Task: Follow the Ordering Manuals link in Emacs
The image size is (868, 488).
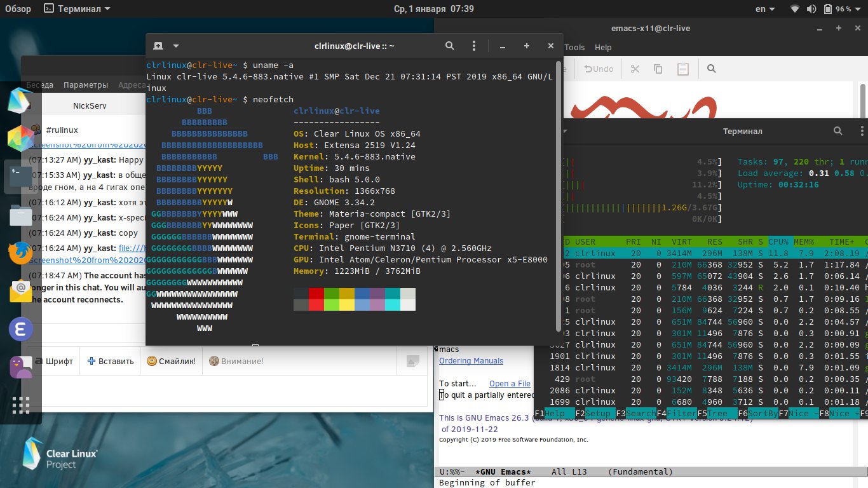Action: [x=471, y=360]
